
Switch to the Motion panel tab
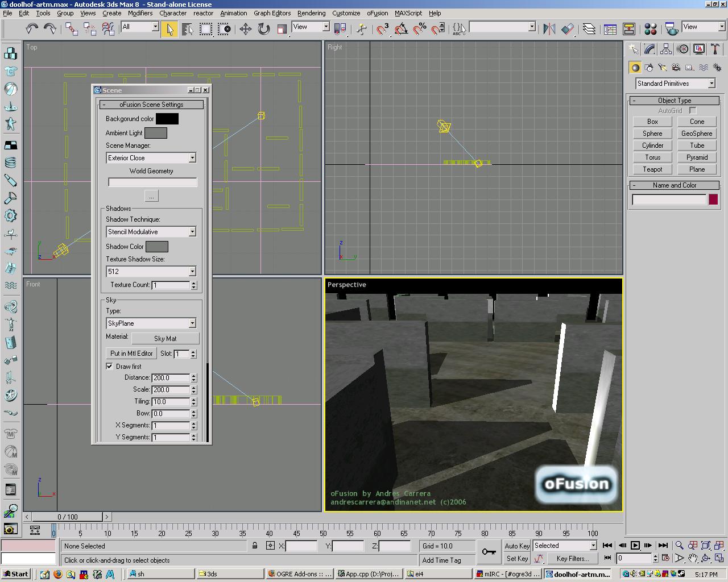point(682,49)
